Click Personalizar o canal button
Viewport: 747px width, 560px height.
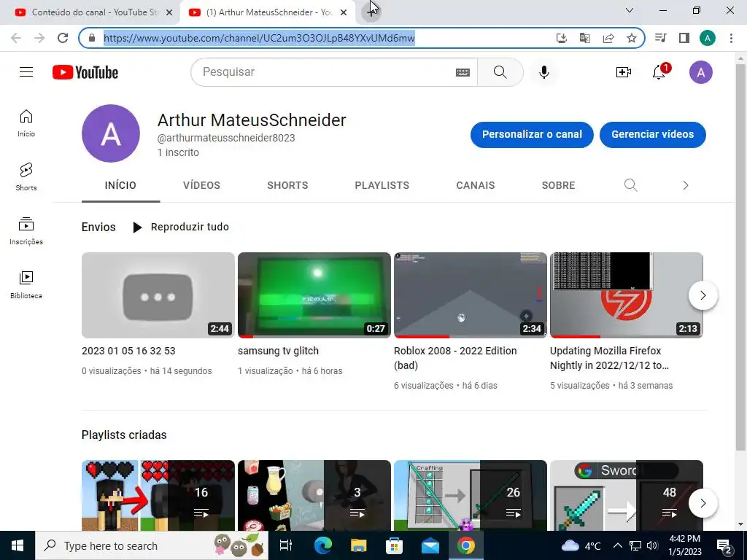tap(532, 134)
